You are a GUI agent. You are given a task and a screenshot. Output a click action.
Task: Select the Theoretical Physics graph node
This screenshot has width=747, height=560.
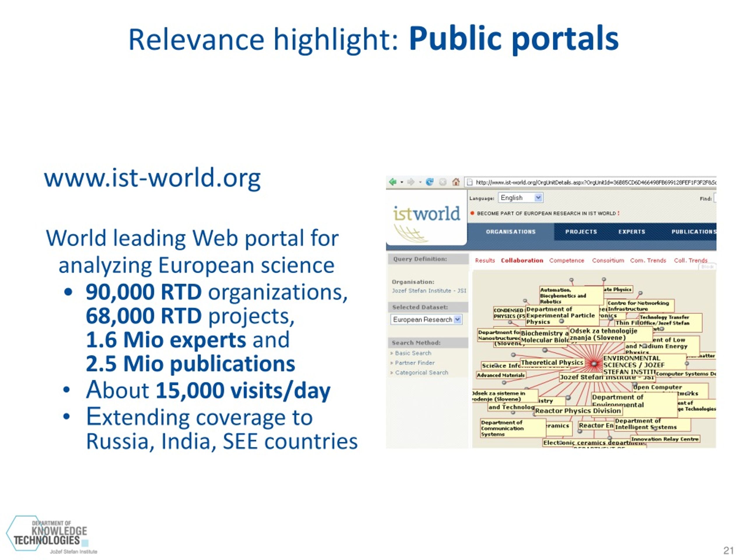coord(551,363)
